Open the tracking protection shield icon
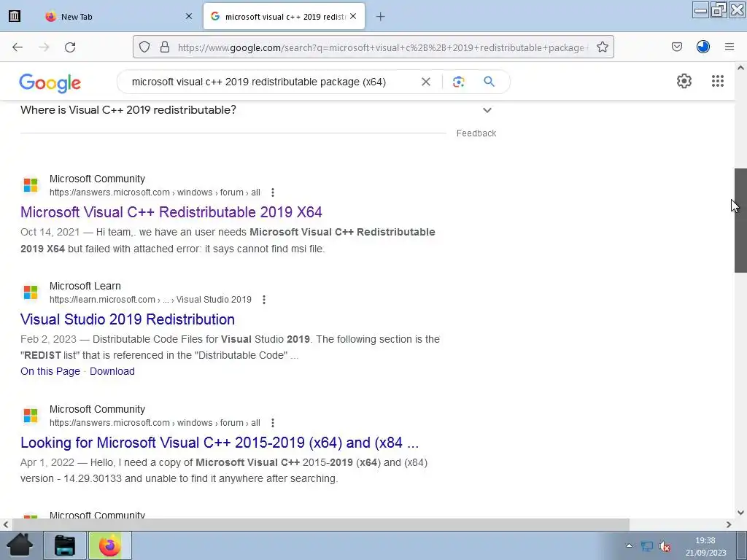Image resolution: width=747 pixels, height=560 pixels. (144, 47)
